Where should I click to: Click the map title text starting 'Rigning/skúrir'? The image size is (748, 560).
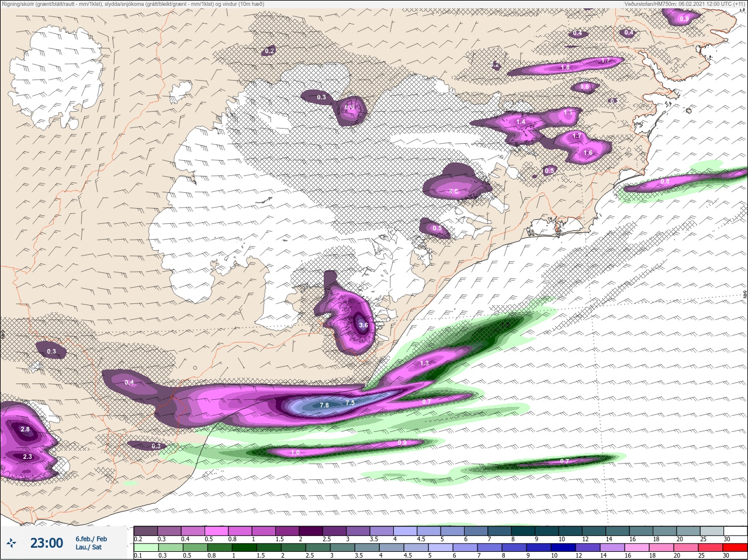pos(133,4)
